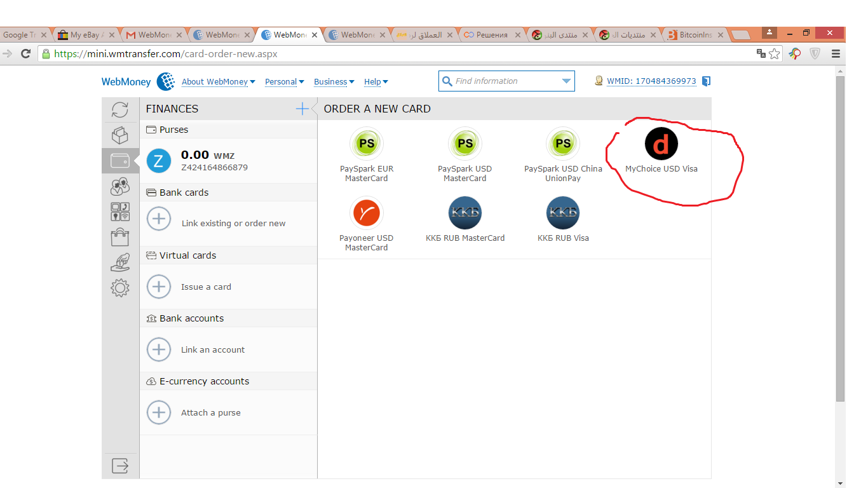Click the plus circle for Link an account
Viewport: 868px width, 488px height.
(x=159, y=349)
